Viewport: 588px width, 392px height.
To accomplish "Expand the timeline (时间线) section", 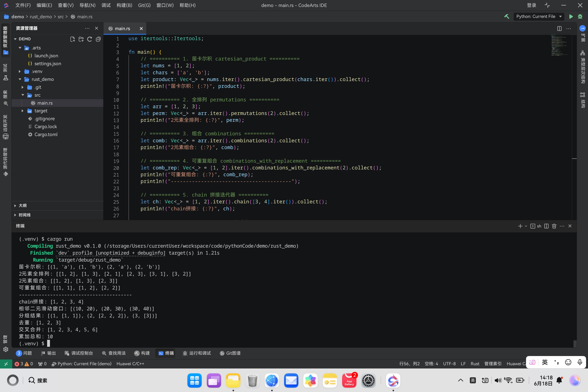I will 57,215.
